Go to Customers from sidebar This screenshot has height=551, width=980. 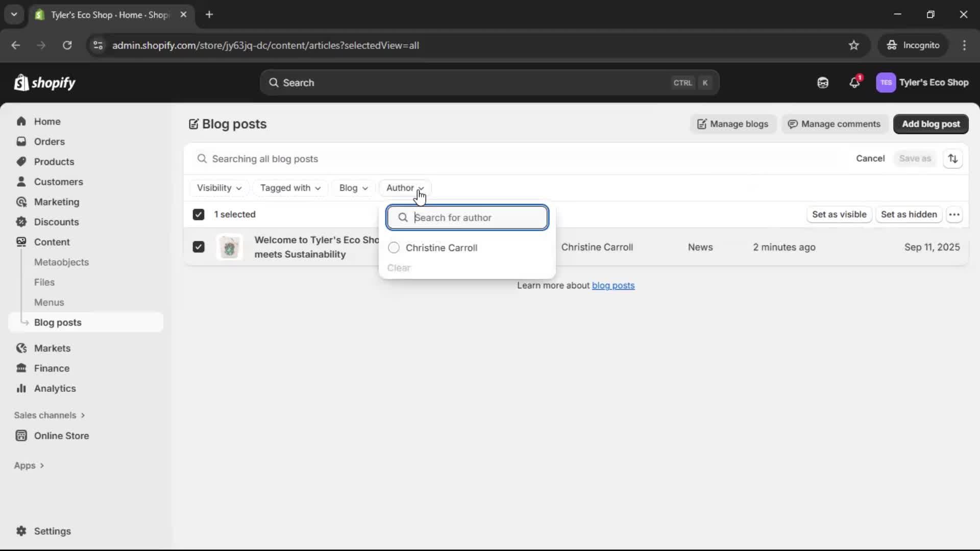point(59,182)
